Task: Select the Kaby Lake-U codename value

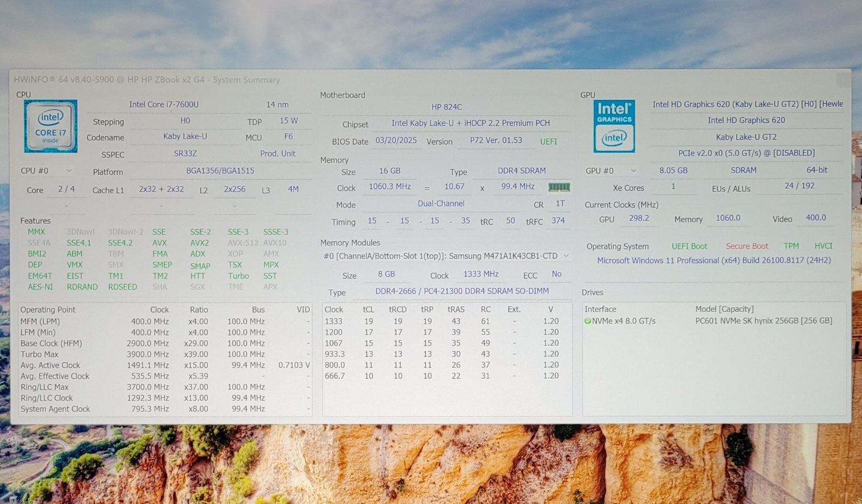Action: [x=185, y=136]
